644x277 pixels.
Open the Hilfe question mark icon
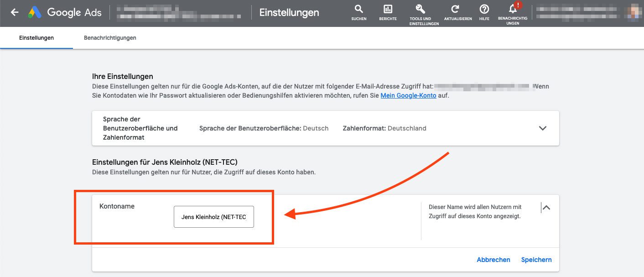click(x=484, y=12)
